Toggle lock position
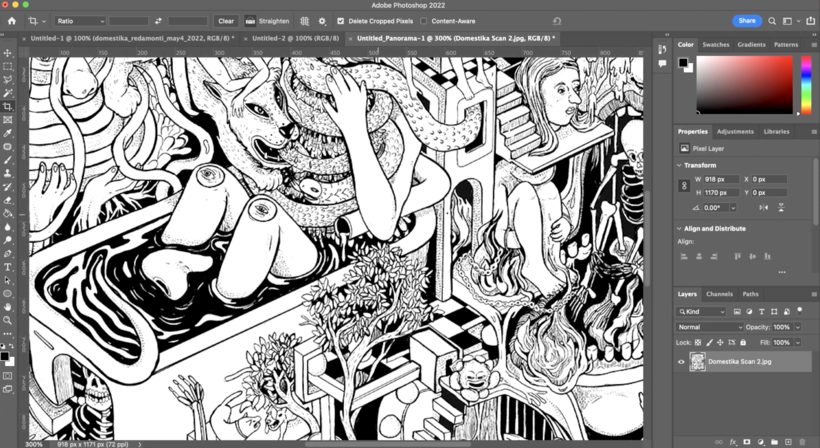820x448 pixels. pyautogui.click(x=720, y=342)
